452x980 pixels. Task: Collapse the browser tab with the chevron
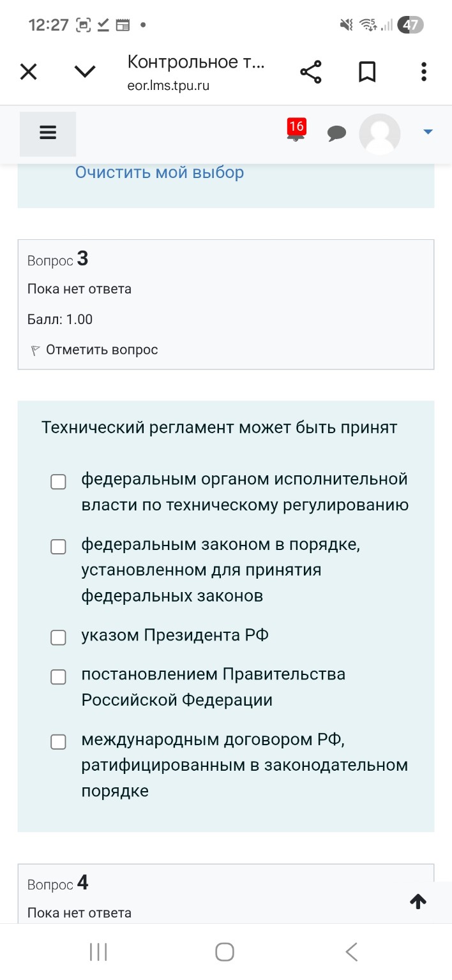84,71
